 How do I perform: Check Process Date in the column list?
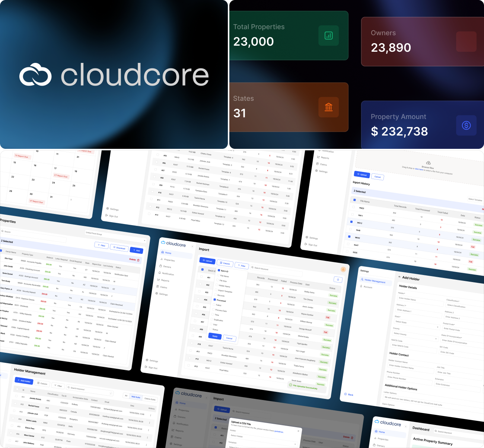point(214,309)
